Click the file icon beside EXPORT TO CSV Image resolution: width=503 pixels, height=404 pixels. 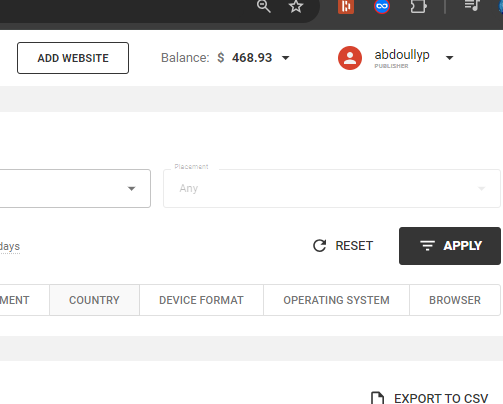[x=377, y=398]
